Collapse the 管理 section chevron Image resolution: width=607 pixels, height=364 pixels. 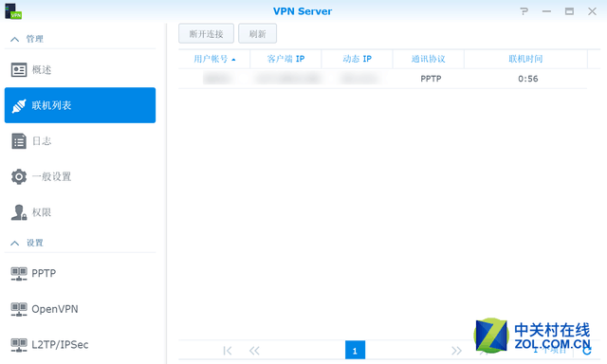pos(15,39)
